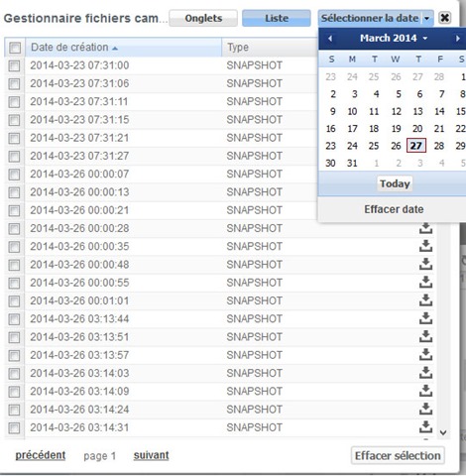Viewport: 466px width, 476px height.
Task: Switch to Onglets view
Action: pyautogui.click(x=203, y=18)
